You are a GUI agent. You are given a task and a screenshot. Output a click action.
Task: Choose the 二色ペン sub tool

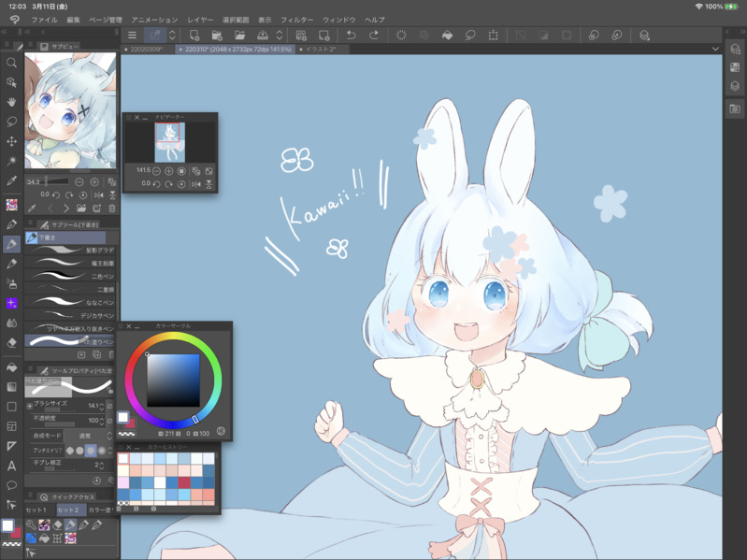point(69,276)
